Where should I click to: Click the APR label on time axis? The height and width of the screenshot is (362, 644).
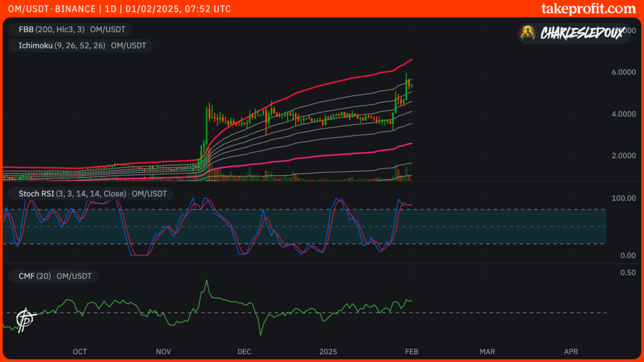point(571,351)
